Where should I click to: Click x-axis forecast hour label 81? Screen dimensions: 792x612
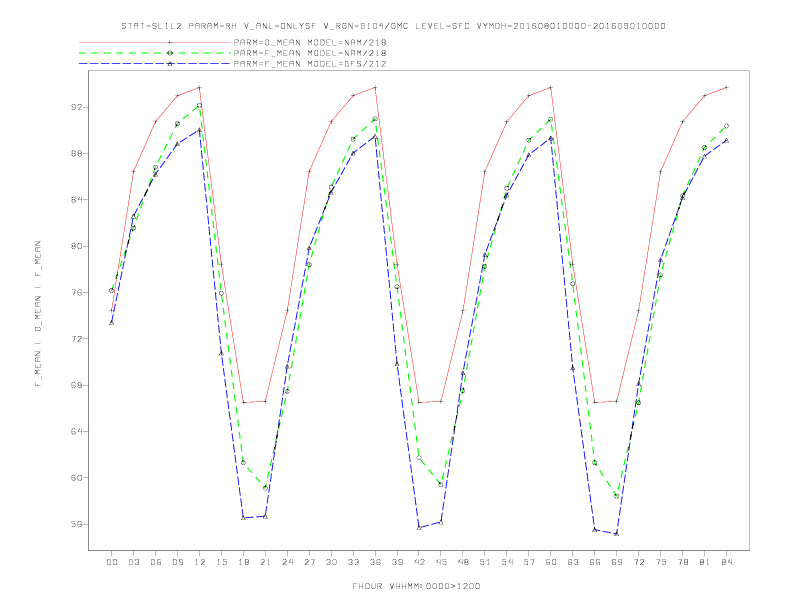click(x=705, y=562)
